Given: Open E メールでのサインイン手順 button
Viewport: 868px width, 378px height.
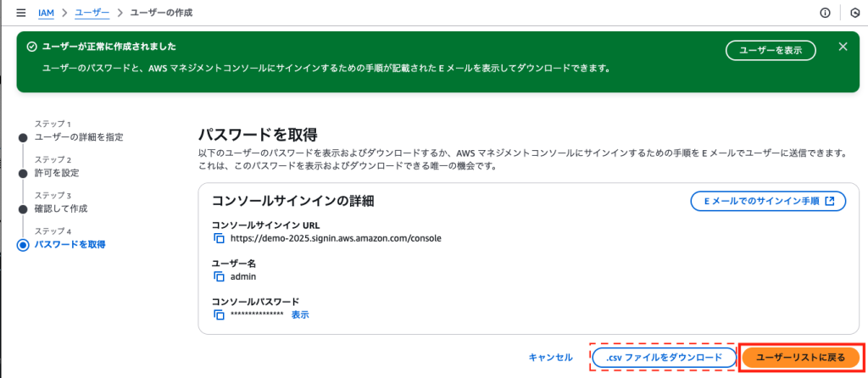Looking at the screenshot, I should pos(768,201).
